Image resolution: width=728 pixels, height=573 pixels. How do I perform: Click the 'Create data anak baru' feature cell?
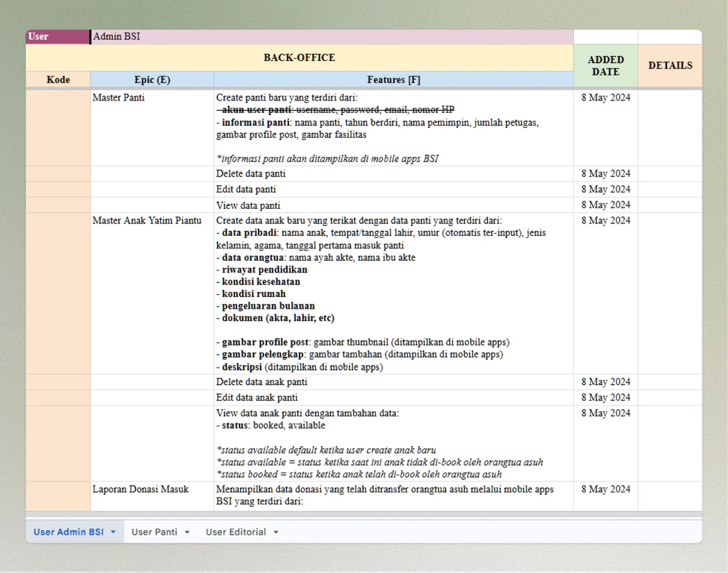pos(394,293)
